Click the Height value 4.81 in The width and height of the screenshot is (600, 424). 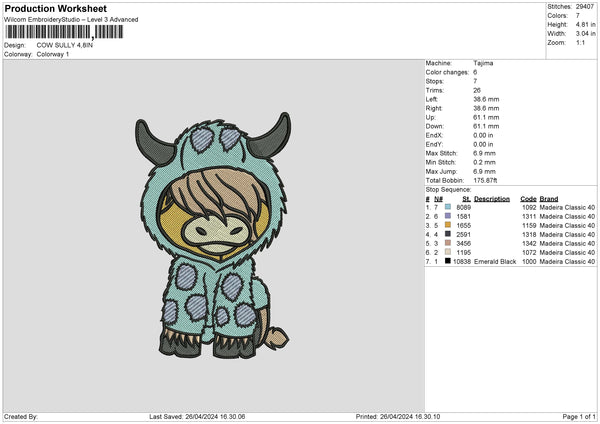[585, 24]
